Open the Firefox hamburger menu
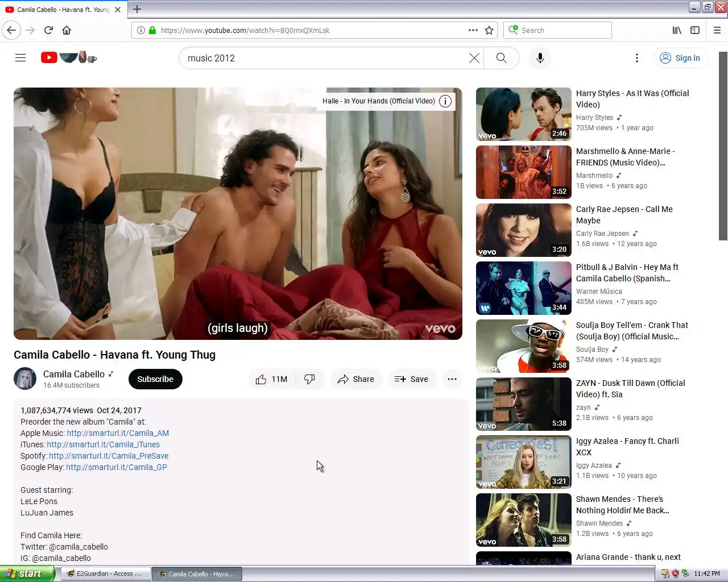This screenshot has height=582, width=728. (x=717, y=30)
